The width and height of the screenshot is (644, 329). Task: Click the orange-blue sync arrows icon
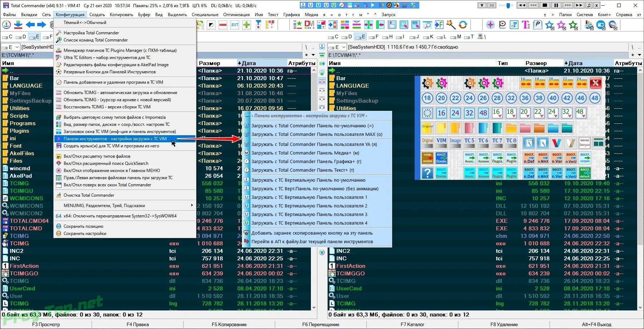click(463, 25)
